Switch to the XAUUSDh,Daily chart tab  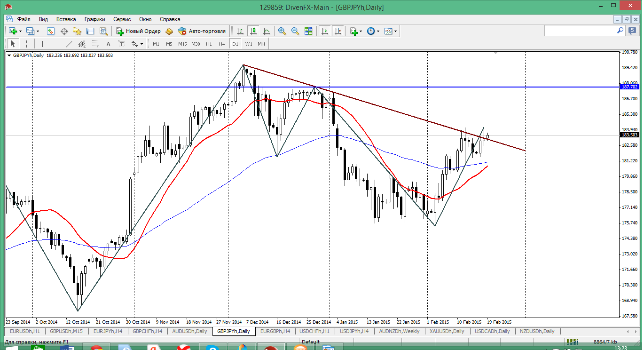[x=446, y=331]
